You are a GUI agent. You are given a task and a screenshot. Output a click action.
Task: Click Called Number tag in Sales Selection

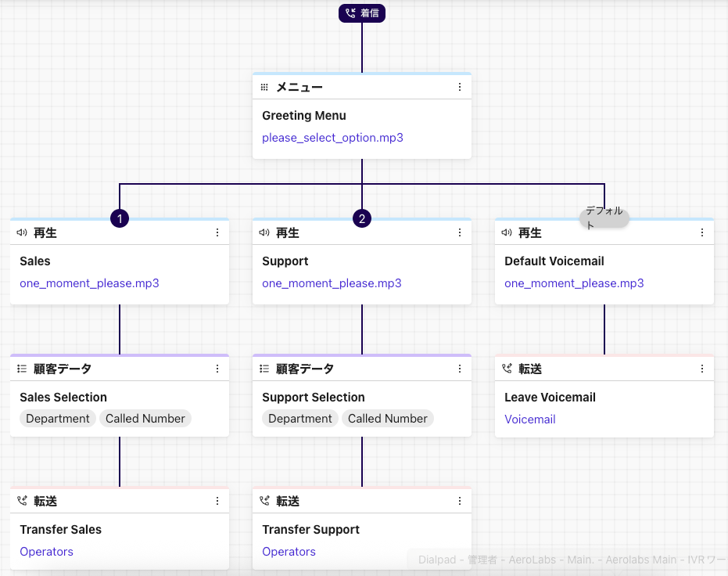pyautogui.click(x=145, y=419)
